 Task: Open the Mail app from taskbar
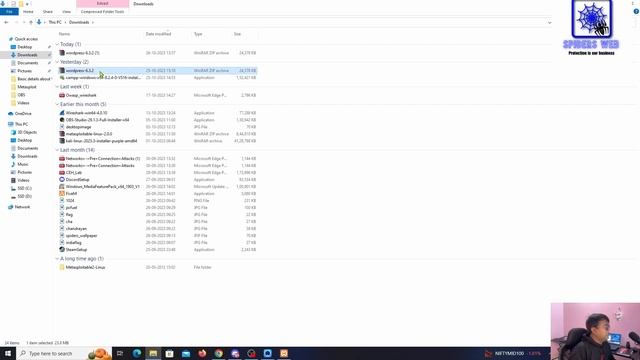(x=186, y=353)
